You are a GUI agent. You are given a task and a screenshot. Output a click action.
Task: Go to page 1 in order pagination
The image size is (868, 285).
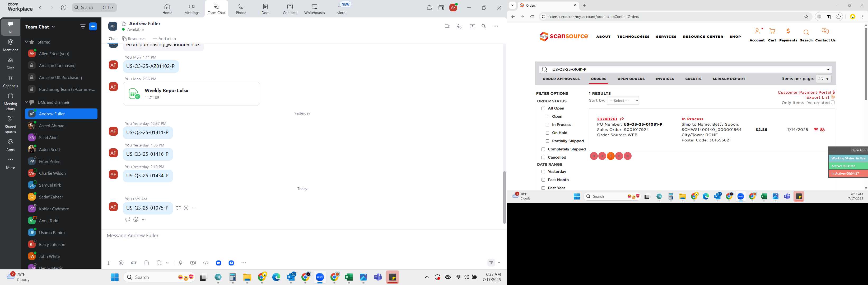point(610,156)
